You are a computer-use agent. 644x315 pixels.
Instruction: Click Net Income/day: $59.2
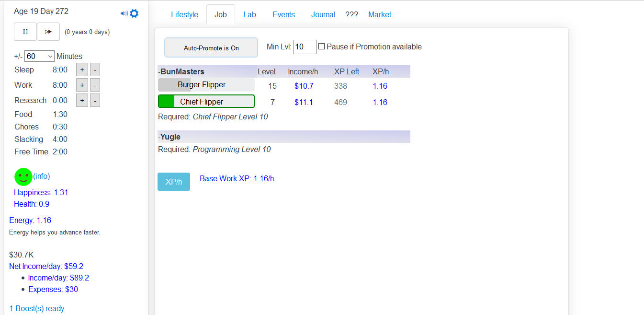coord(46,266)
